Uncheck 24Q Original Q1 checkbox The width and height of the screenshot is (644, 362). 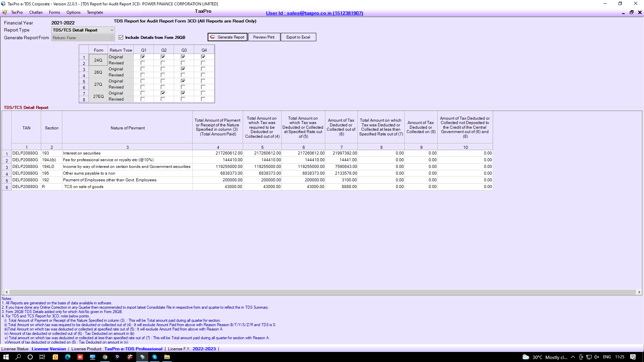[x=143, y=57]
